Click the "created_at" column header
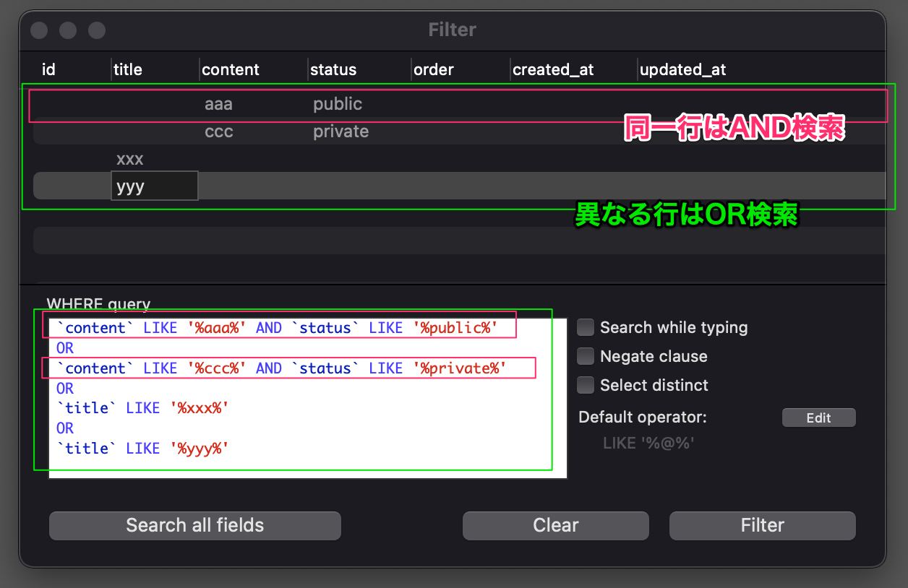908x588 pixels. (x=553, y=69)
